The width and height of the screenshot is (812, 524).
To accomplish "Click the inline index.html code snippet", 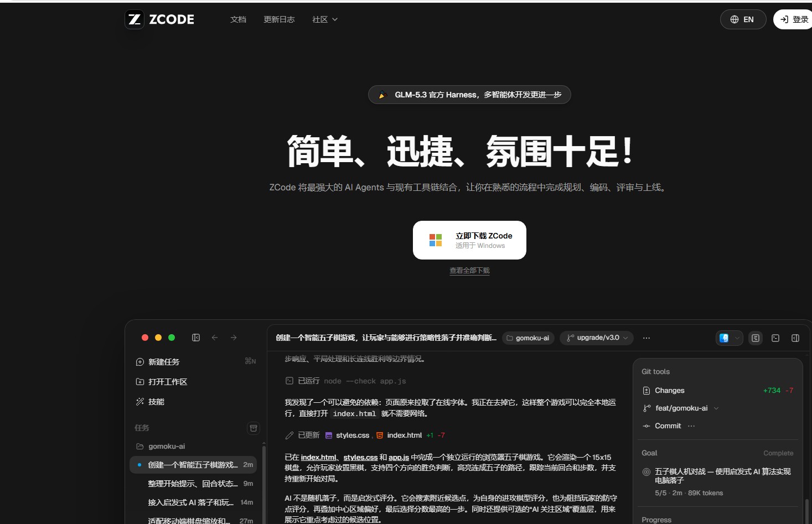I will click(354, 413).
